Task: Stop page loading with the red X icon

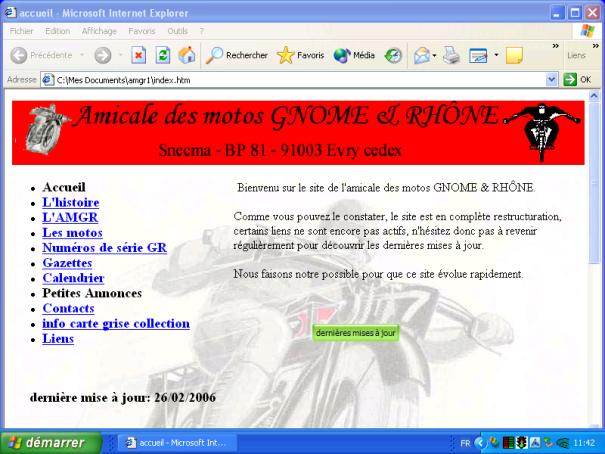Action: point(139,55)
